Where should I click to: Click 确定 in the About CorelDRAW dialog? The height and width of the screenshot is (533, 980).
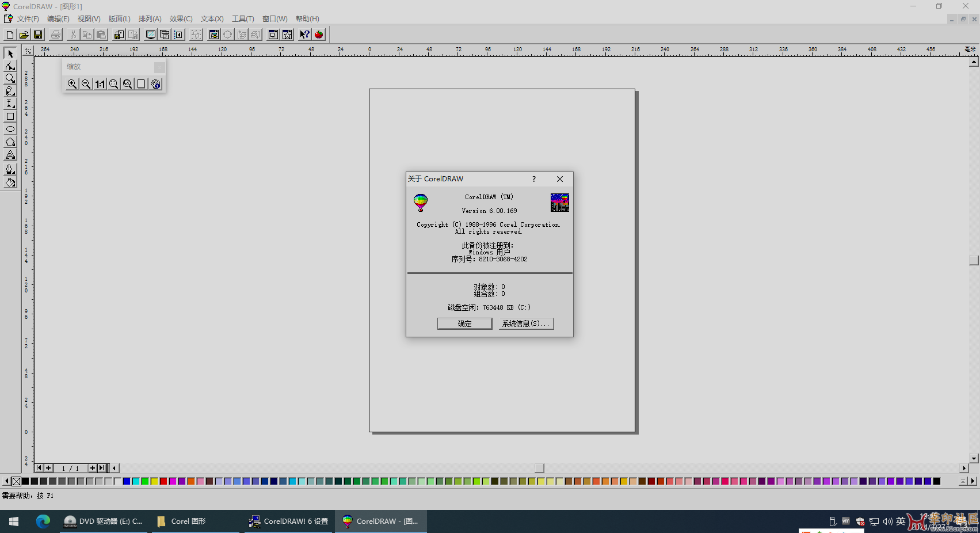[464, 323]
